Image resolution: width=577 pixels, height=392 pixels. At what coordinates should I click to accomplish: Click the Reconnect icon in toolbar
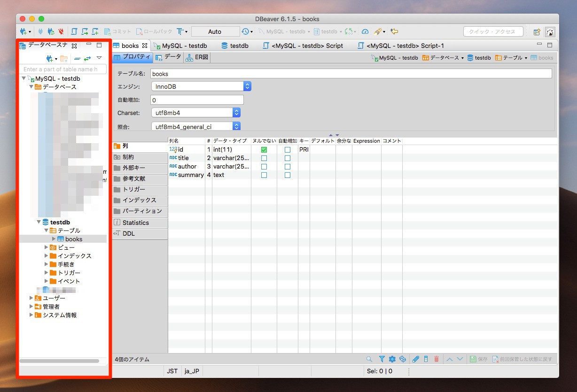[50, 31]
